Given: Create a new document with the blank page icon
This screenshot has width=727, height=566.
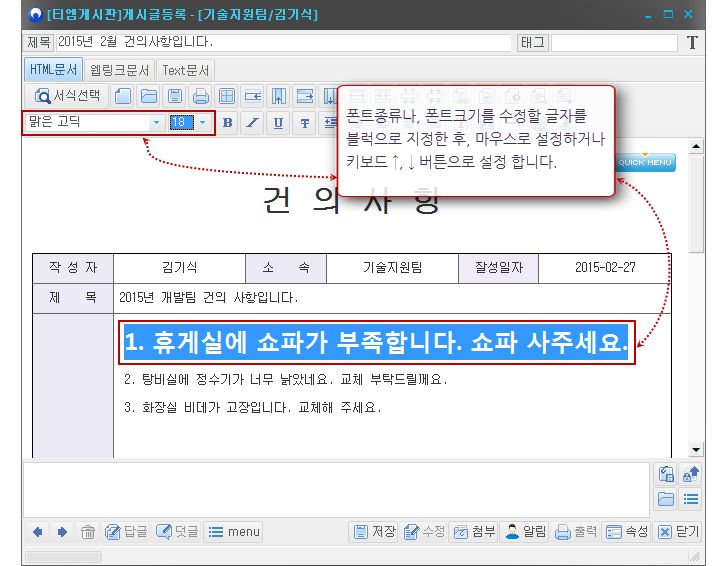Looking at the screenshot, I should [x=123, y=96].
